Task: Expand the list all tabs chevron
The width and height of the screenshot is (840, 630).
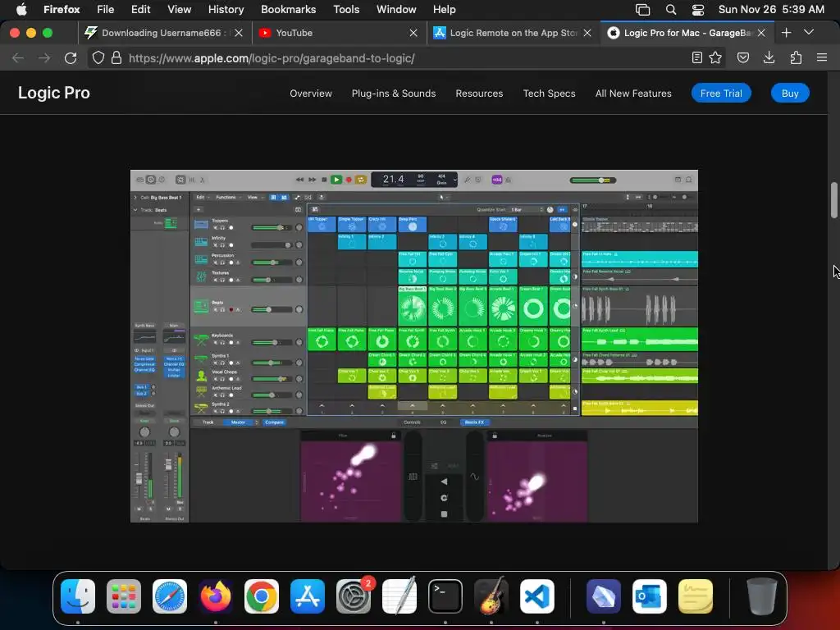Action: [x=809, y=33]
